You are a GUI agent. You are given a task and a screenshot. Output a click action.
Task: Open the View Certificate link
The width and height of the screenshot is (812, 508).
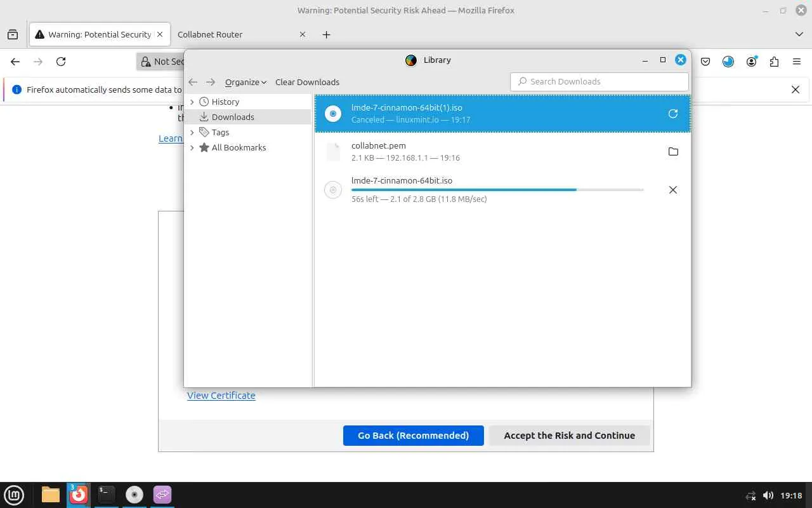pyautogui.click(x=221, y=395)
